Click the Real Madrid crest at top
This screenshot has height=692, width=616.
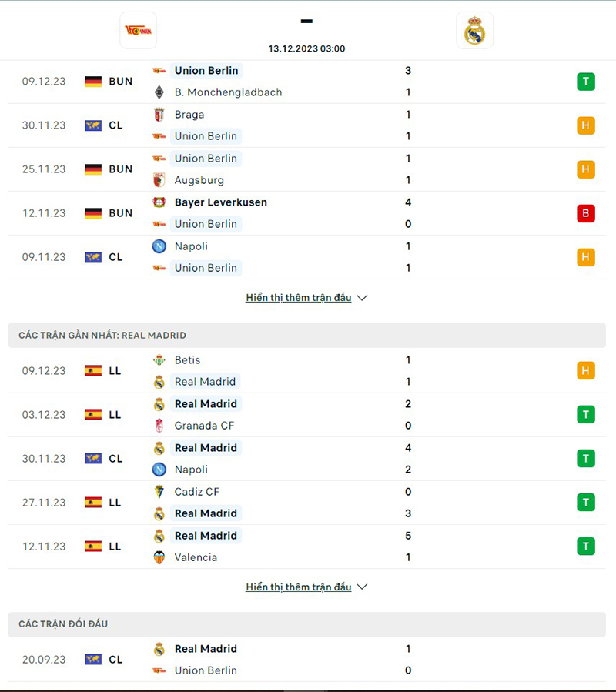[x=475, y=32]
